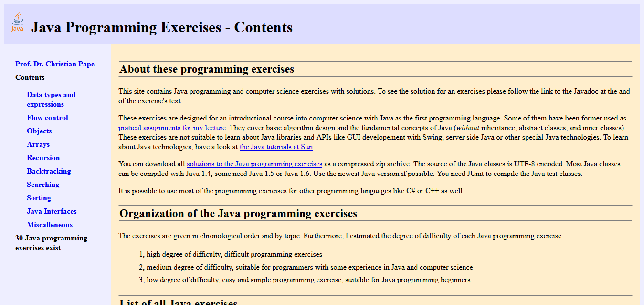The width and height of the screenshot is (644, 305).
Task: Open the Objects exercises section
Action: pyautogui.click(x=39, y=131)
